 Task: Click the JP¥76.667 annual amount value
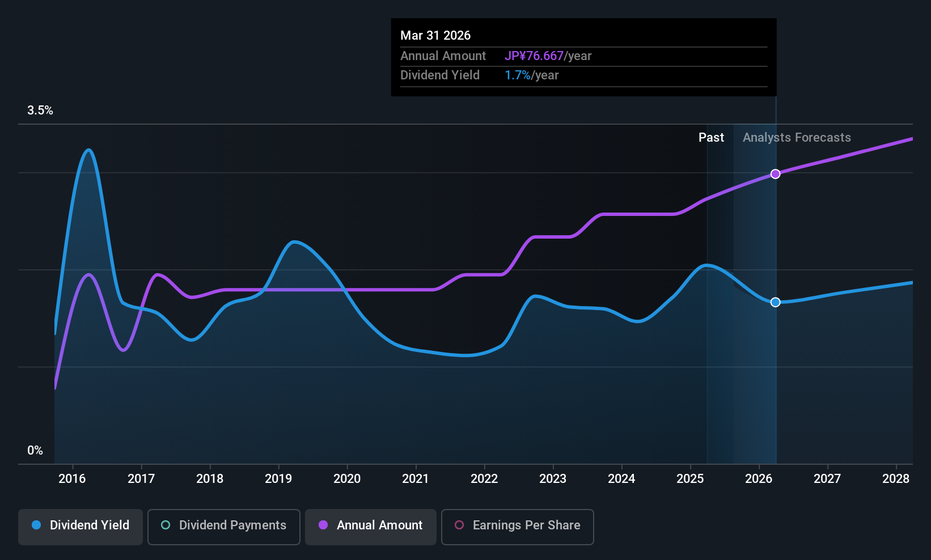click(x=534, y=56)
